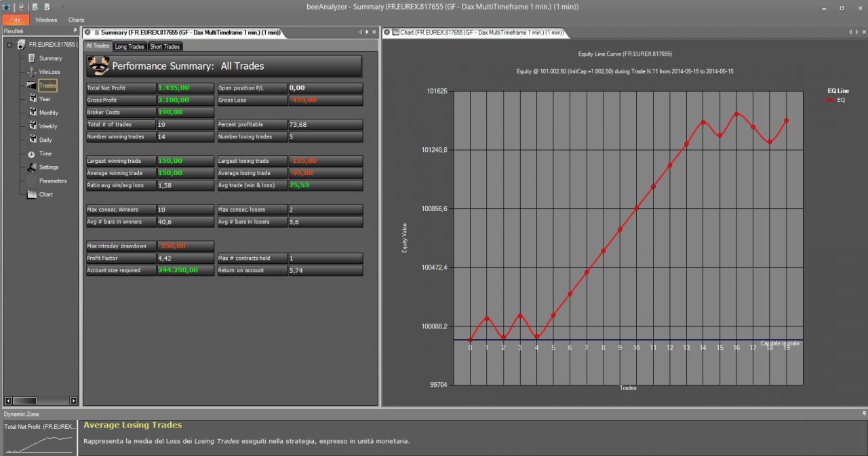
Task: Switch to the Short Trades tab
Action: pyautogui.click(x=165, y=46)
